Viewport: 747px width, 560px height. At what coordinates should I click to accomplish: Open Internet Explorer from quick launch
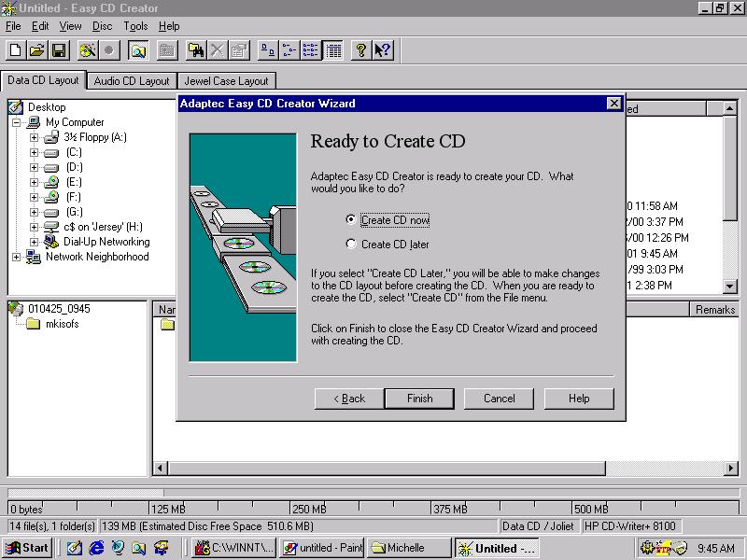(96, 548)
